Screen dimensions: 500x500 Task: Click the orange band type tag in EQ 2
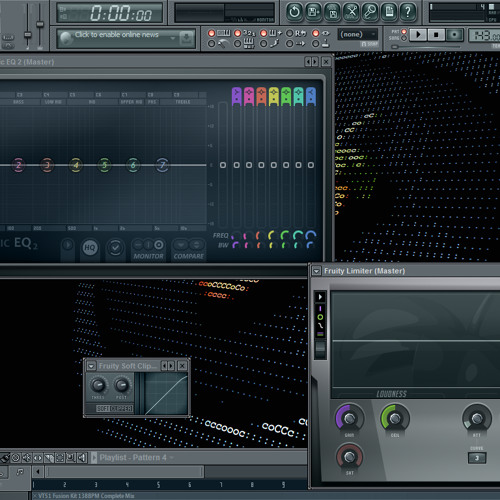pyautogui.click(x=261, y=97)
